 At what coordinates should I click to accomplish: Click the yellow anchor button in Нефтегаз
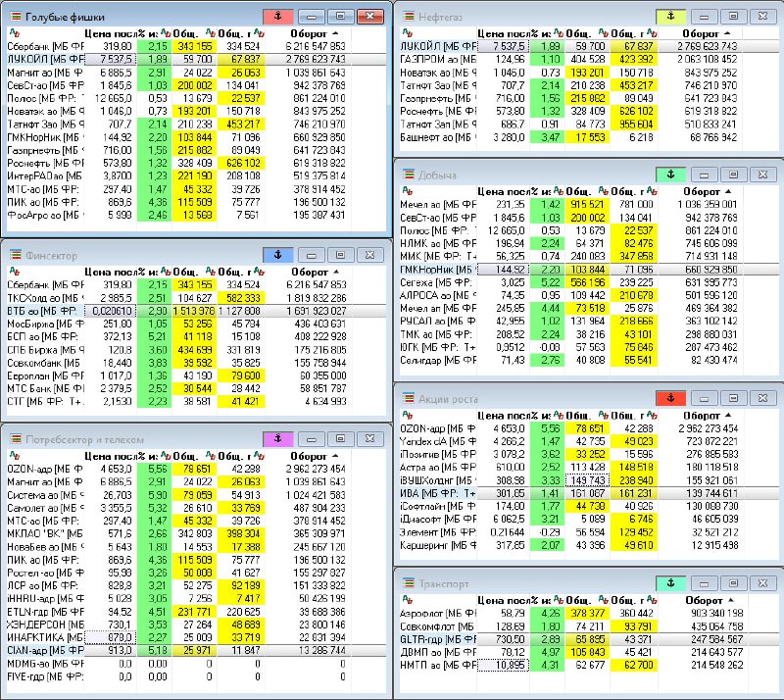(x=671, y=17)
